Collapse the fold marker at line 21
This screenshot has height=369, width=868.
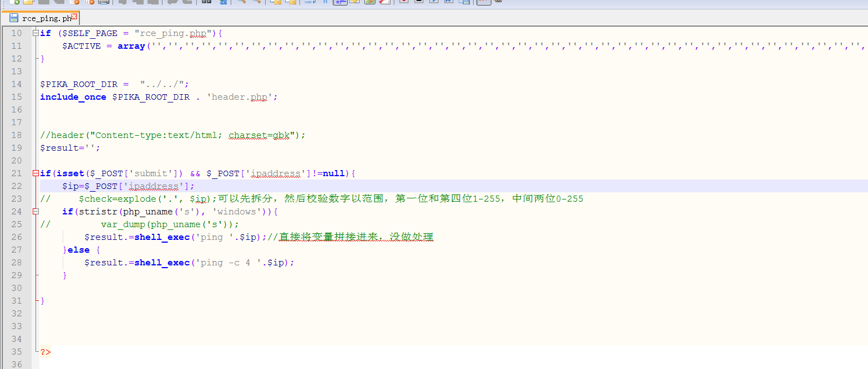click(x=35, y=173)
